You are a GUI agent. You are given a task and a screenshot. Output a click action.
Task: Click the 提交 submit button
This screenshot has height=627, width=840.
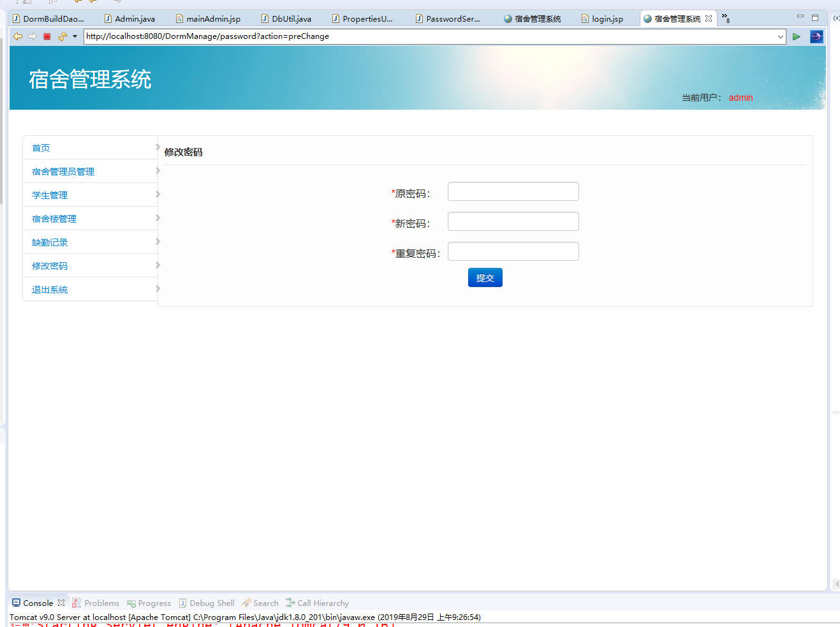point(485,277)
